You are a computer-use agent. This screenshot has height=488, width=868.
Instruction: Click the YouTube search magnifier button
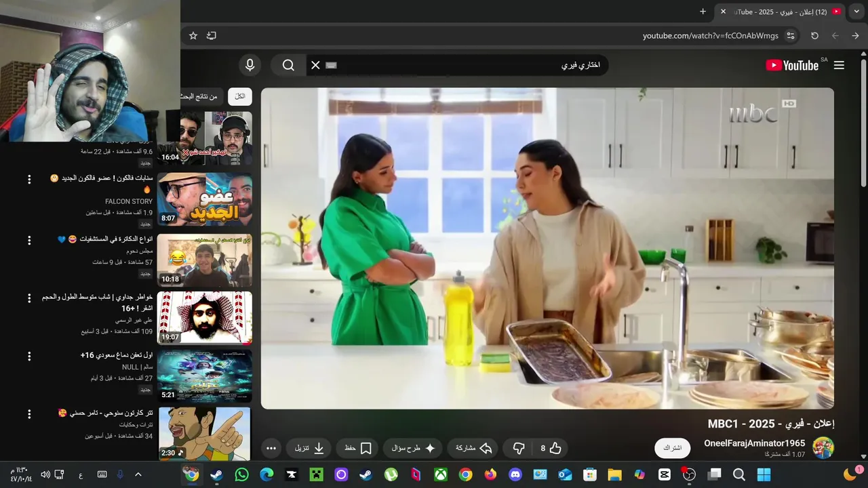coord(288,65)
